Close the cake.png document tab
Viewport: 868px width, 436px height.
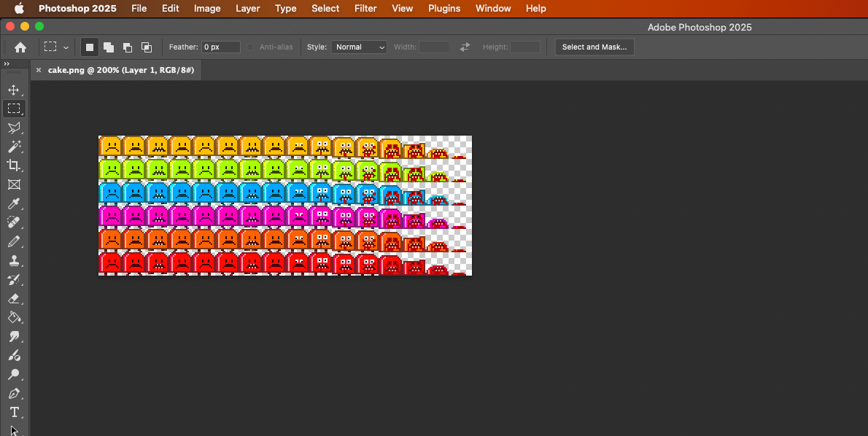coord(38,70)
